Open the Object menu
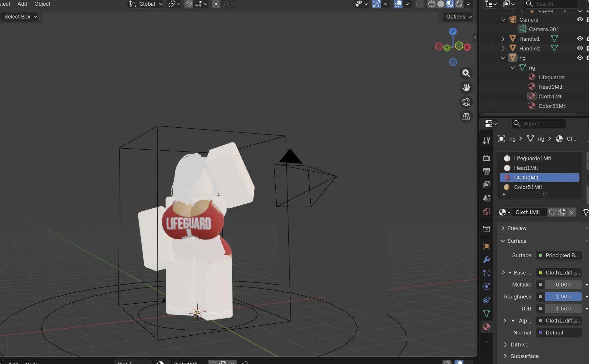589x364 pixels. point(42,4)
